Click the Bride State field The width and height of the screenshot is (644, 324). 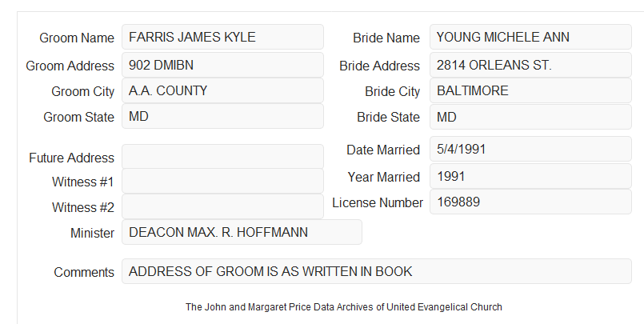530,117
